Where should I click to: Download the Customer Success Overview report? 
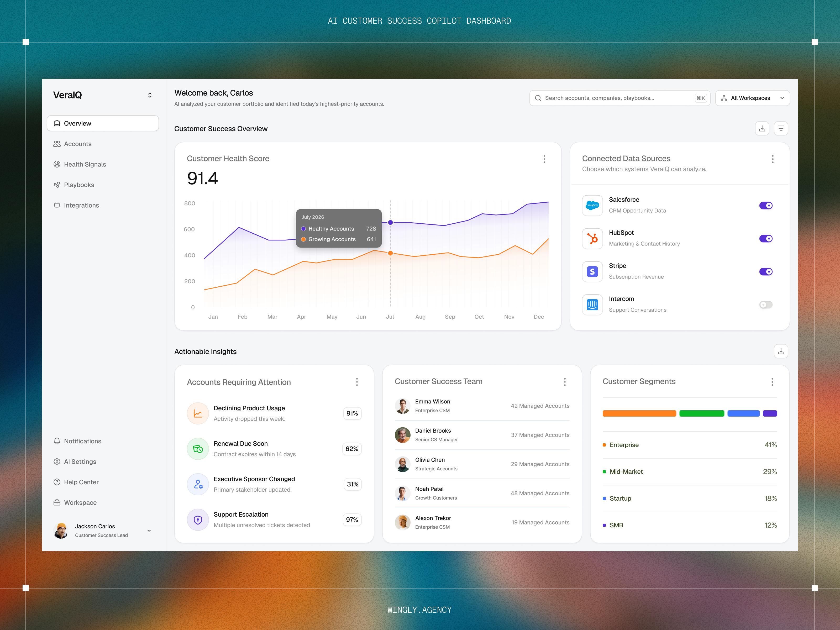(x=762, y=128)
